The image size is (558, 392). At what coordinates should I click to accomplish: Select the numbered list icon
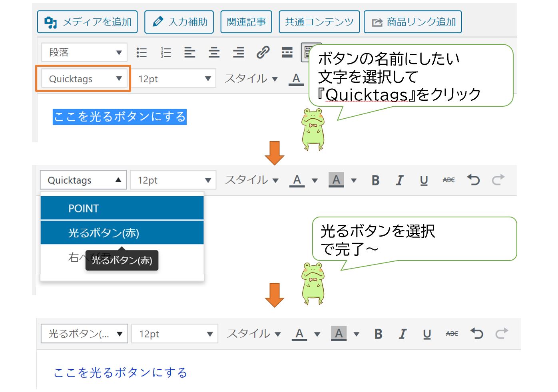[x=165, y=52]
